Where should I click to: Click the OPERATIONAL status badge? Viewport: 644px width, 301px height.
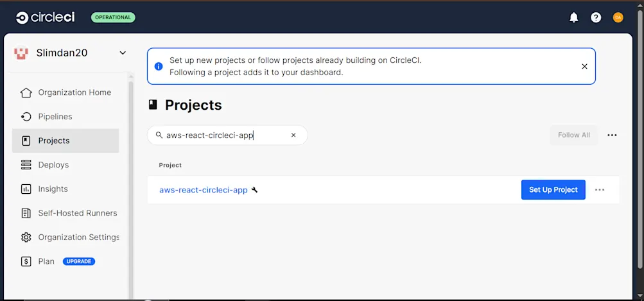[x=113, y=18]
